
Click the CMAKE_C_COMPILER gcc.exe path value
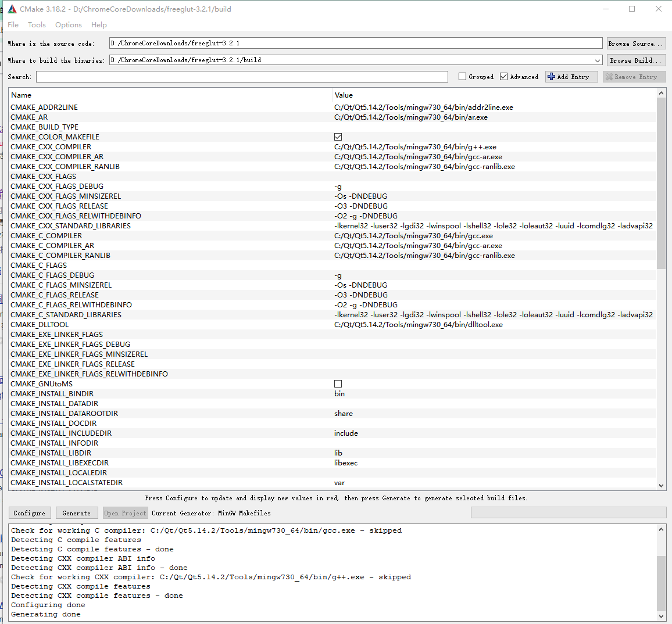(413, 236)
